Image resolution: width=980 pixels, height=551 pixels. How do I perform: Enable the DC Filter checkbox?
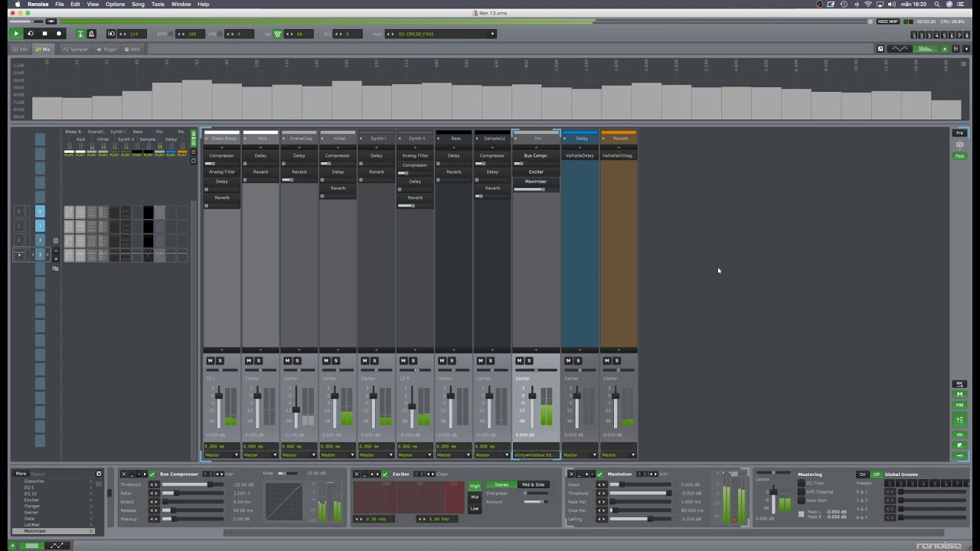pos(801,483)
